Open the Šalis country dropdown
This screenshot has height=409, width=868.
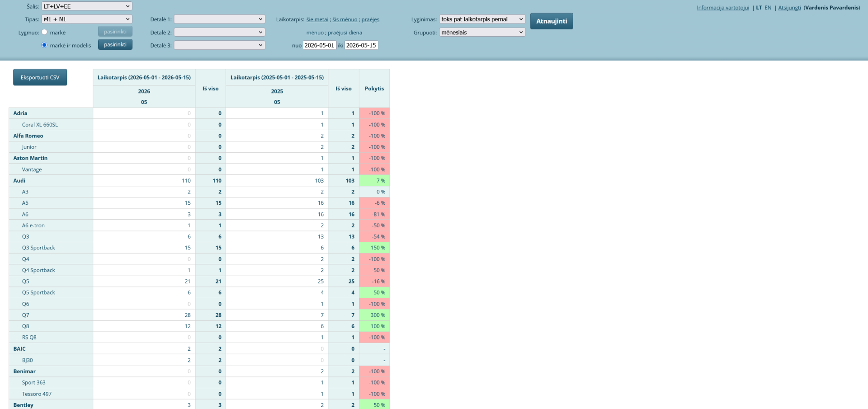(87, 6)
